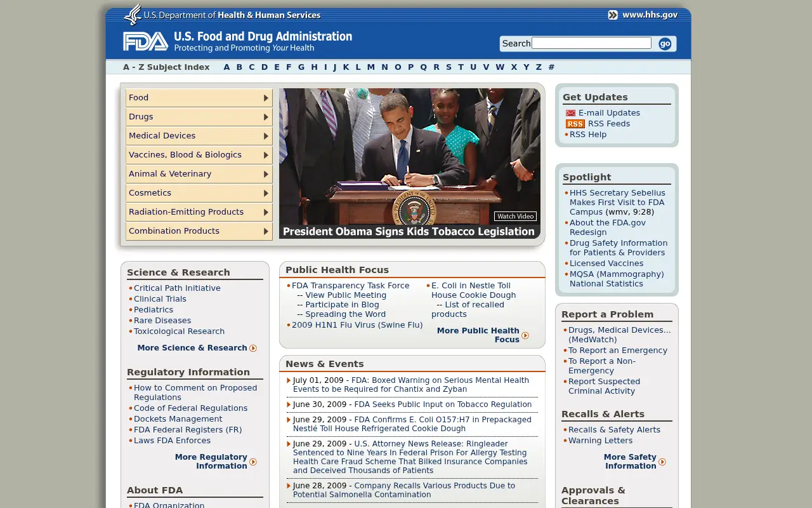812x508 pixels.
Task: Open Dockets Management link
Action: (178, 419)
